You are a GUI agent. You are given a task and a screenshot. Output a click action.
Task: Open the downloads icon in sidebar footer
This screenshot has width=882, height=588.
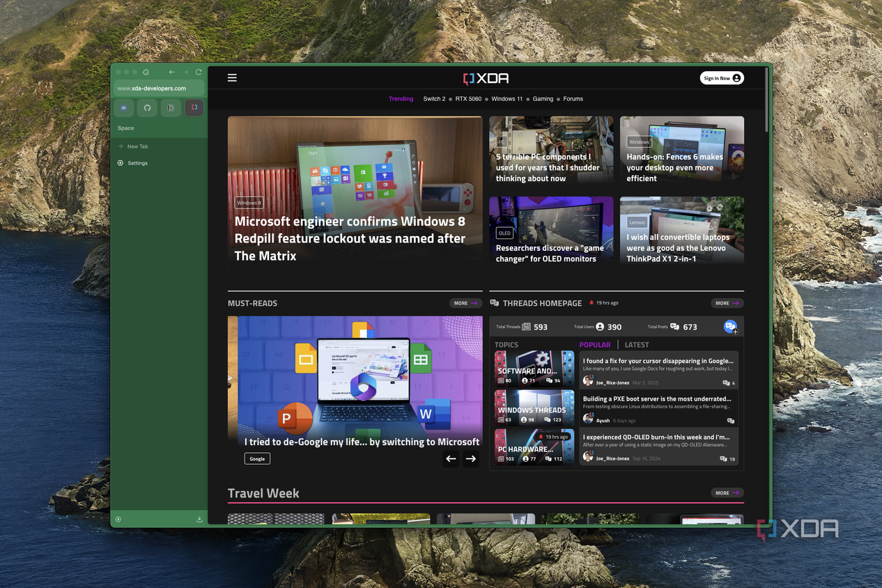click(199, 519)
